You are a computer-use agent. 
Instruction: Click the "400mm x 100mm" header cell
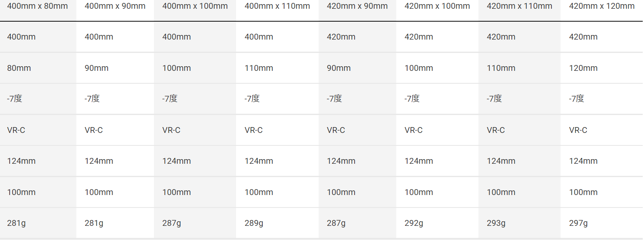[195, 6]
